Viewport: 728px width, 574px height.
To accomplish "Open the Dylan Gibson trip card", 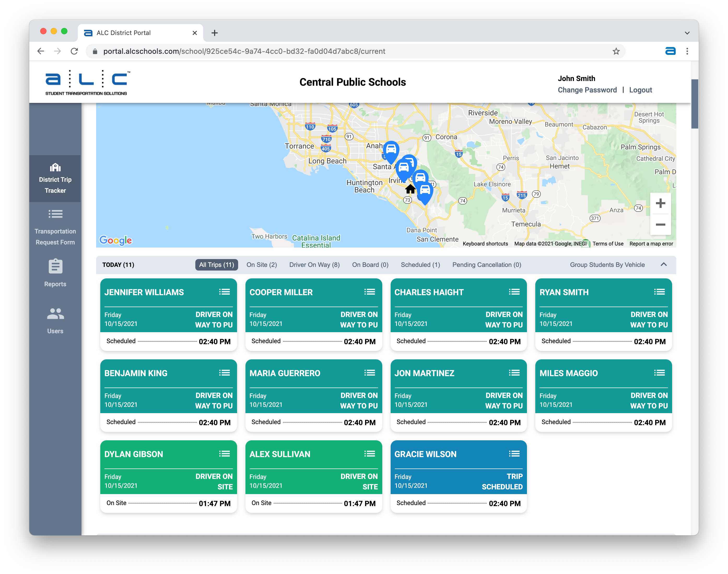I will coord(168,477).
